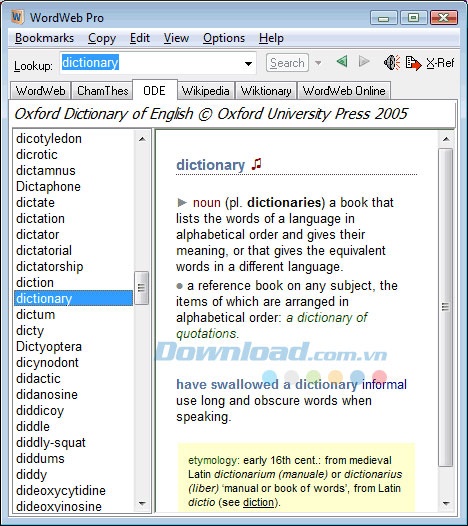The image size is (468, 526).
Task: Click the speaker pronounce icon in toolbar
Action: tap(392, 62)
